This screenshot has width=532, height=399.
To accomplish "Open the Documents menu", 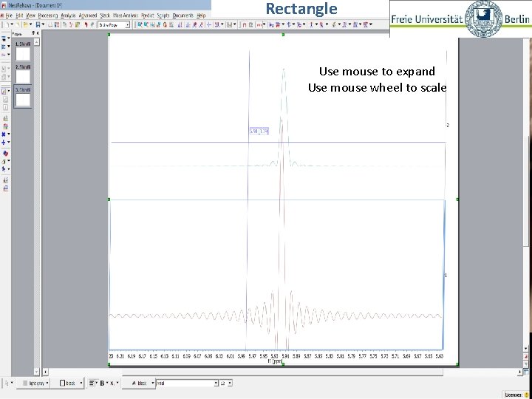I will click(183, 16).
